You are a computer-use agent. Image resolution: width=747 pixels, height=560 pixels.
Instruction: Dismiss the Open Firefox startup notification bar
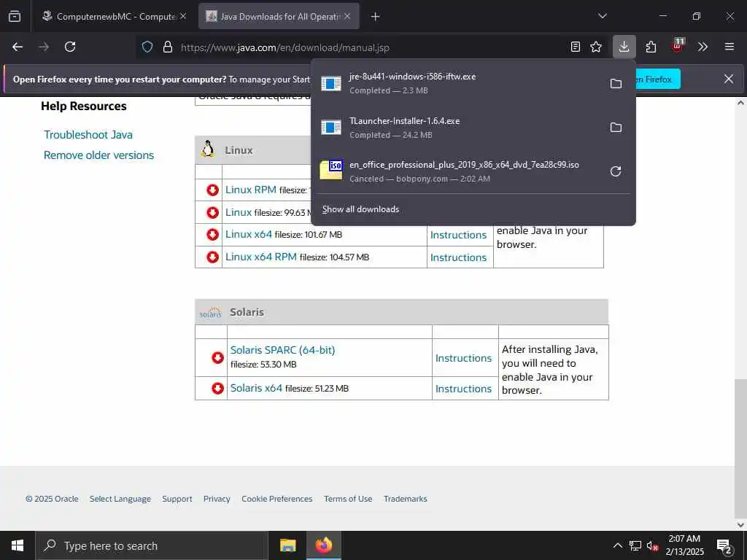(x=729, y=79)
